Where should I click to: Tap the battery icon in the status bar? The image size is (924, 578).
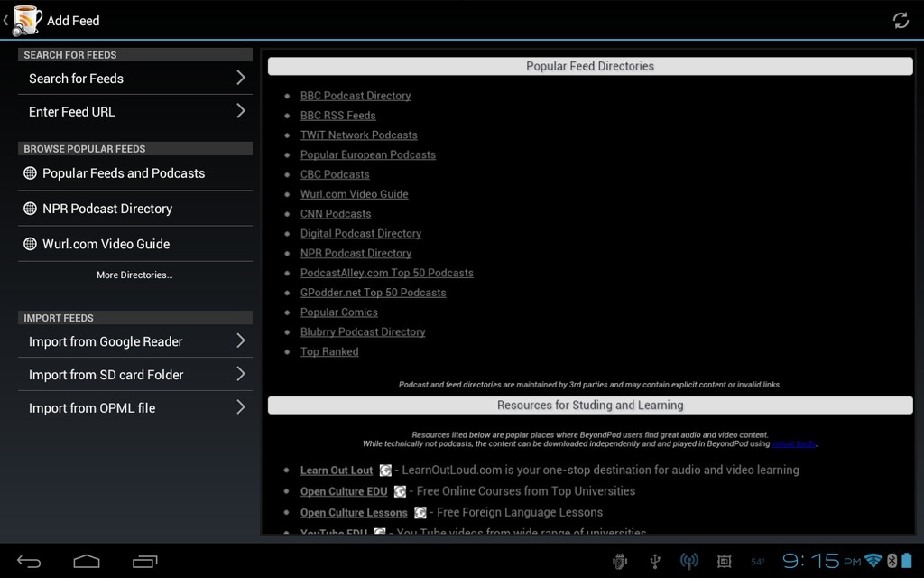click(907, 560)
